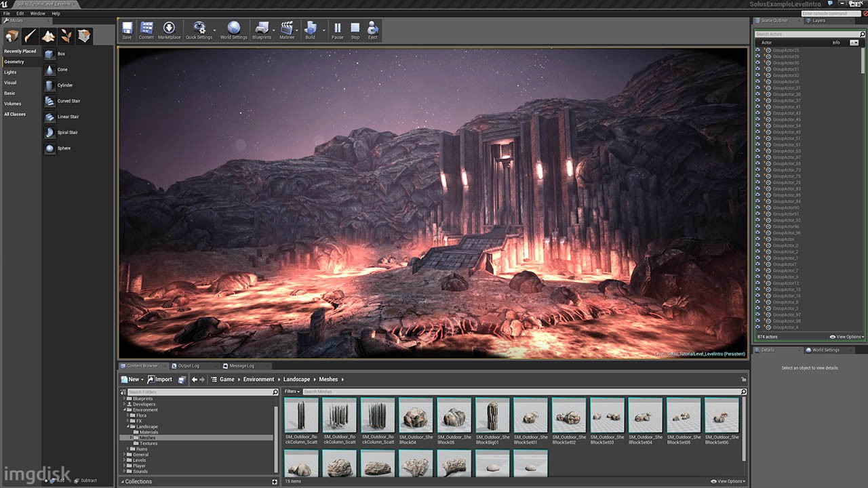Open the Landscape mode mountain icon
This screenshot has width=868, height=488.
click(x=48, y=36)
